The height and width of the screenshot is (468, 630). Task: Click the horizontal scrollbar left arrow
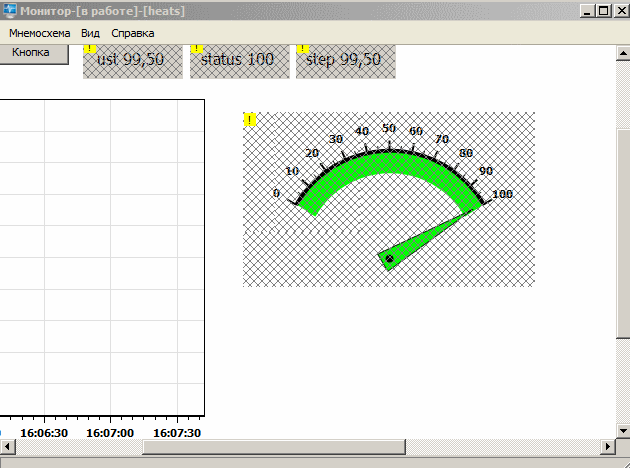tap(8, 446)
